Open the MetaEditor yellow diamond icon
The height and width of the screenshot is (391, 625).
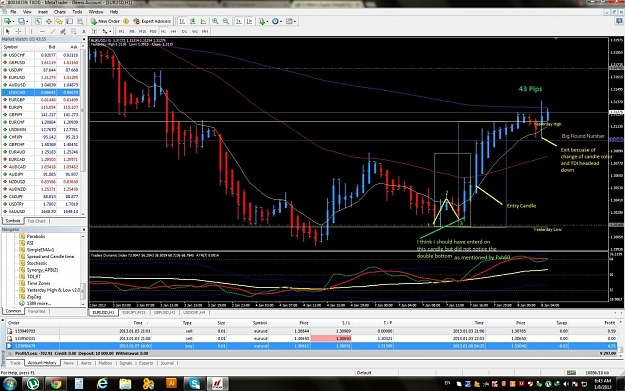pos(126,21)
